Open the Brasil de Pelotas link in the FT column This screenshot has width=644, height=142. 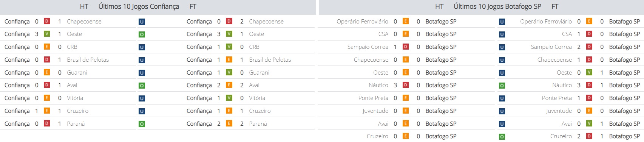point(270,60)
